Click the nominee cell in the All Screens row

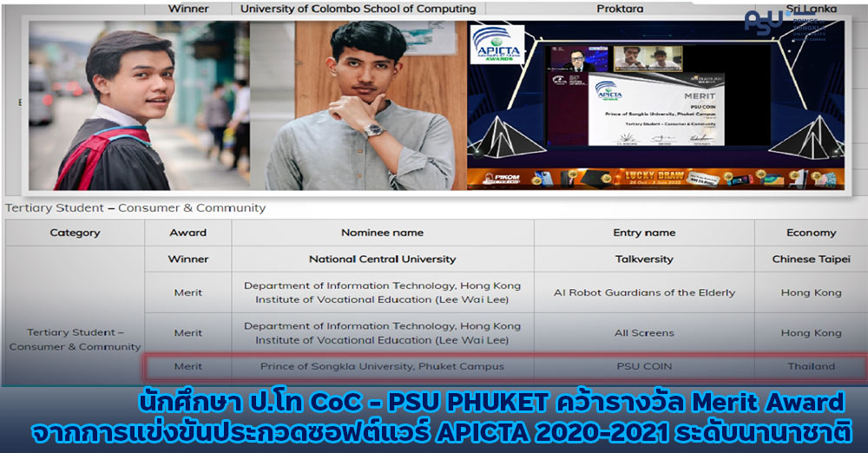pos(383,333)
